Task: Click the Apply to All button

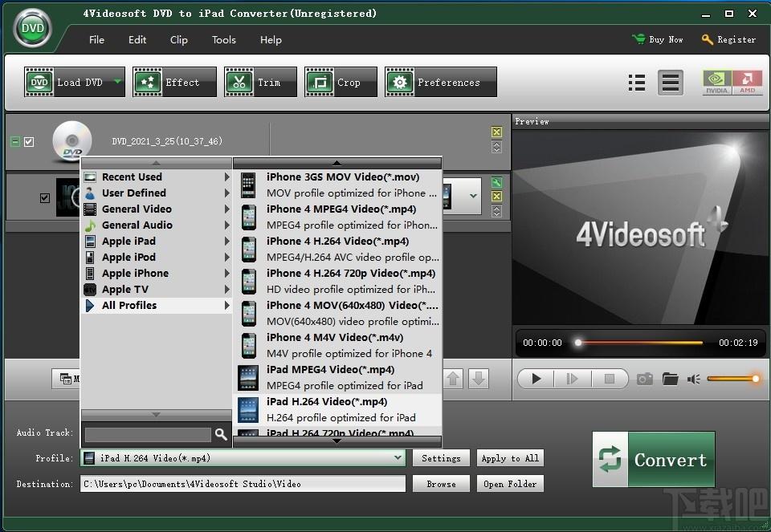Action: [510, 458]
